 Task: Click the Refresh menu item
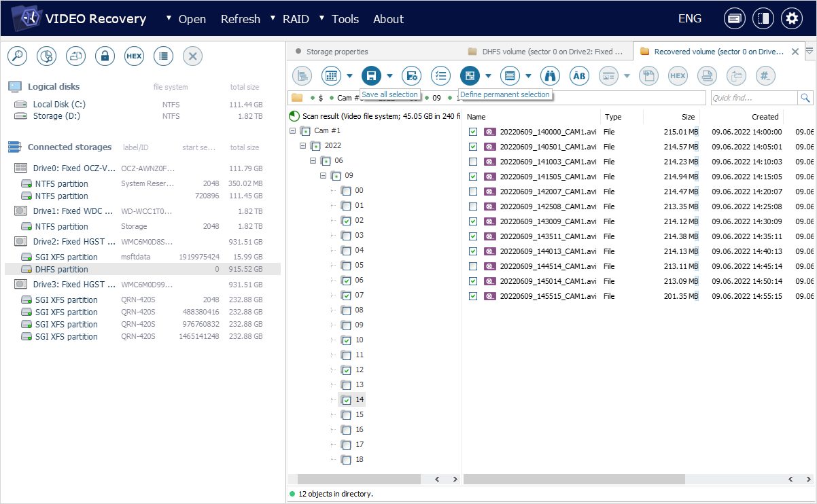coord(241,19)
